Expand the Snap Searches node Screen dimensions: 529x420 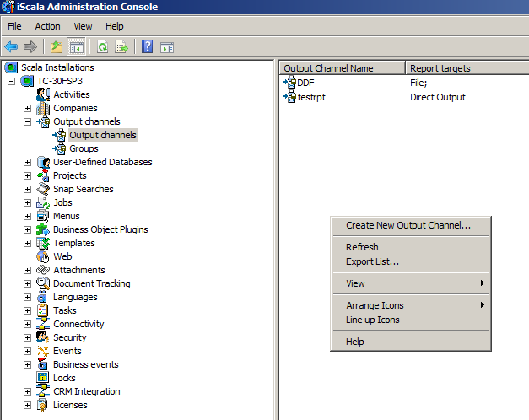(27, 189)
